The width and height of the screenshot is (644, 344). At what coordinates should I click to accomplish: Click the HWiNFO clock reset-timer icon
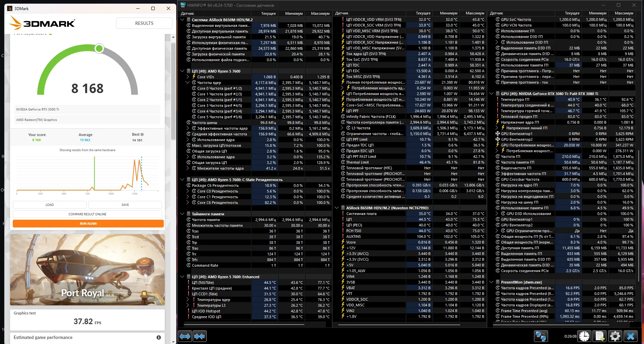tap(584, 336)
